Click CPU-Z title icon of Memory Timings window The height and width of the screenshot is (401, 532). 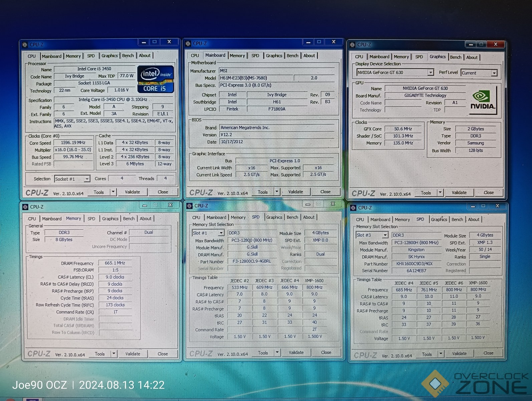point(25,207)
